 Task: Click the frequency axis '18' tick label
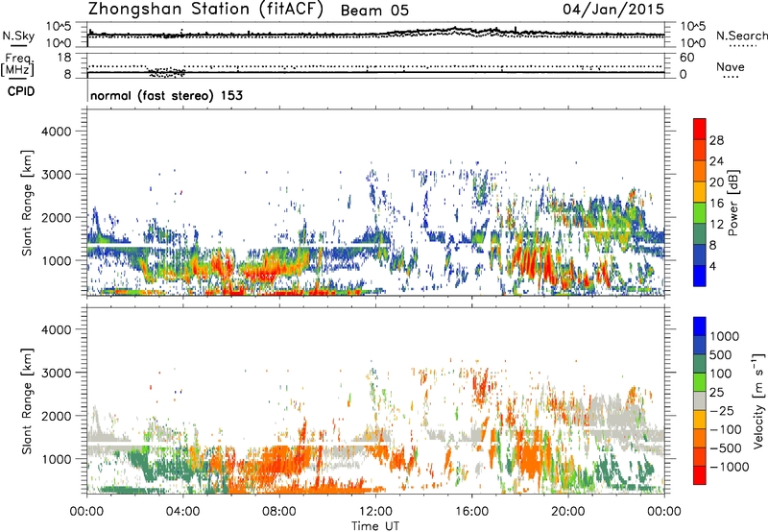(x=64, y=58)
